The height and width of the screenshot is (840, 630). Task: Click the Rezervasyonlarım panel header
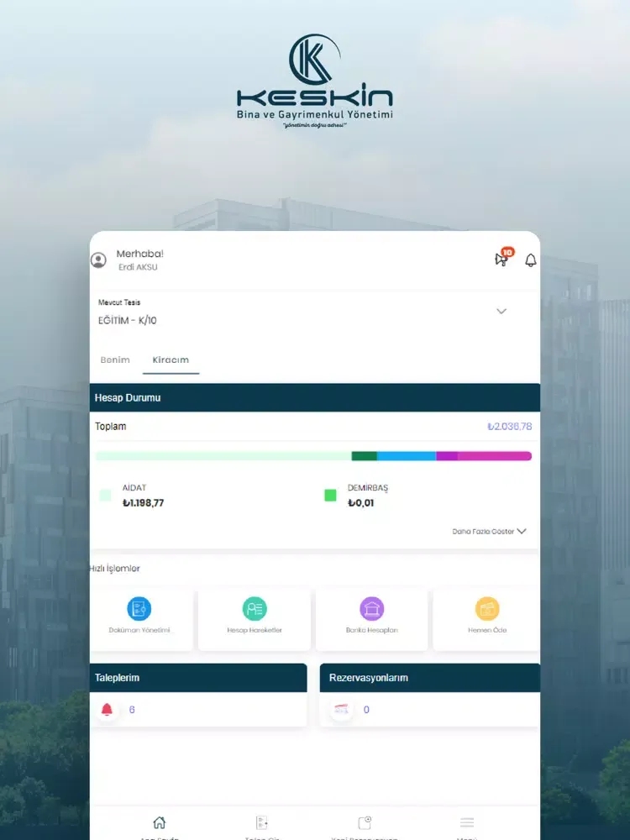[x=429, y=678]
